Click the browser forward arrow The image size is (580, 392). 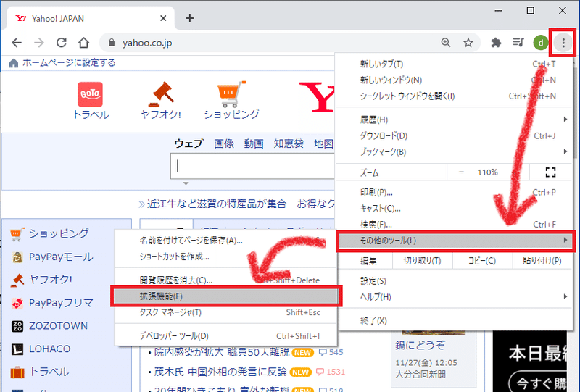pos(39,43)
